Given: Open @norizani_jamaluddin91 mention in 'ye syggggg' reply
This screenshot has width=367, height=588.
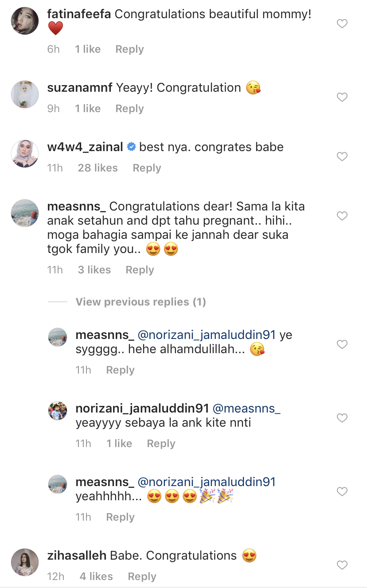Looking at the screenshot, I should click(x=207, y=335).
